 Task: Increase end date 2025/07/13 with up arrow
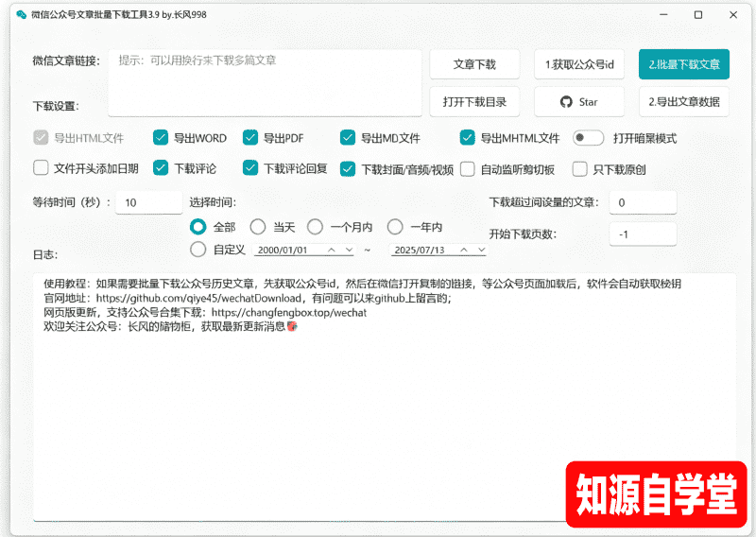tap(464, 250)
